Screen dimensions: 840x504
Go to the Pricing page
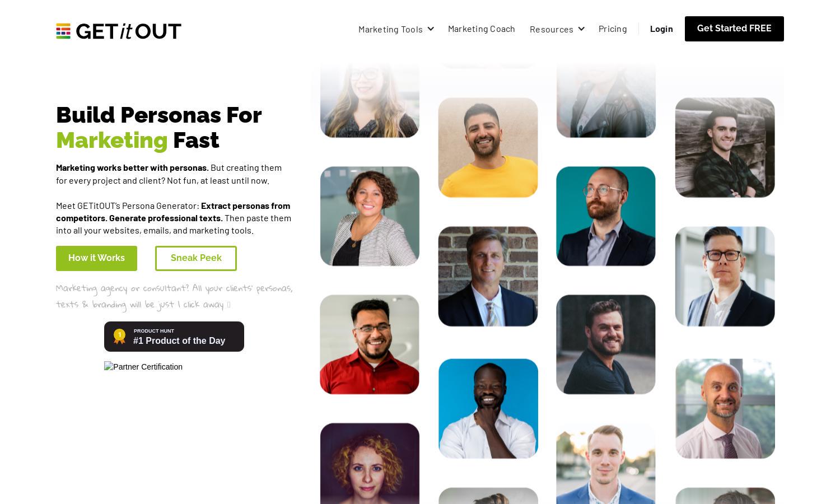coord(613,29)
